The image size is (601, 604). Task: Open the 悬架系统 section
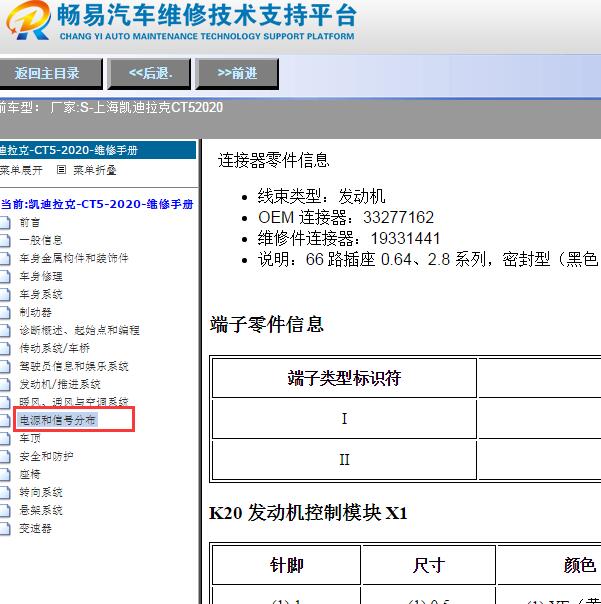pyautogui.click(x=41, y=510)
